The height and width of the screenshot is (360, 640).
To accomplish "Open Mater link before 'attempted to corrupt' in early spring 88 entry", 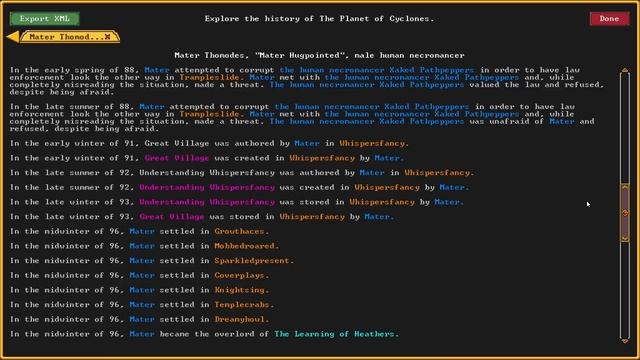I will coord(157,70).
